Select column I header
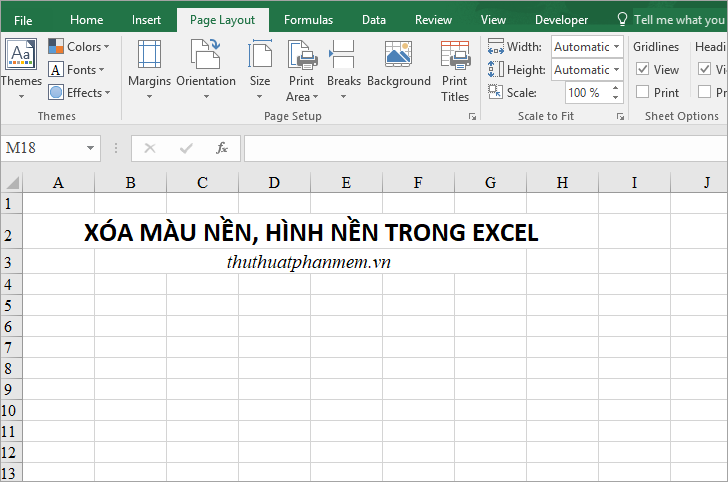The image size is (728, 482). [634, 182]
